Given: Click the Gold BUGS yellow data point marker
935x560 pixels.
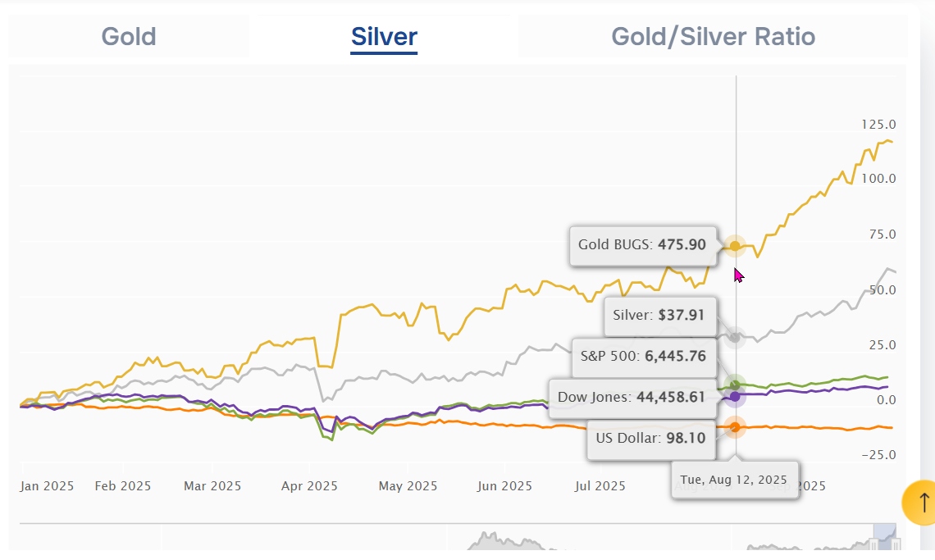Looking at the screenshot, I should point(735,246).
